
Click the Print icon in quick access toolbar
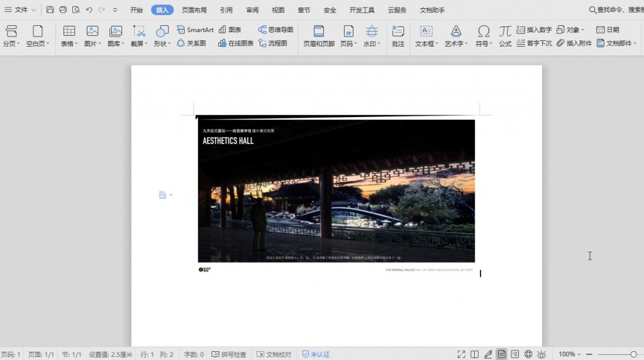(x=63, y=9)
